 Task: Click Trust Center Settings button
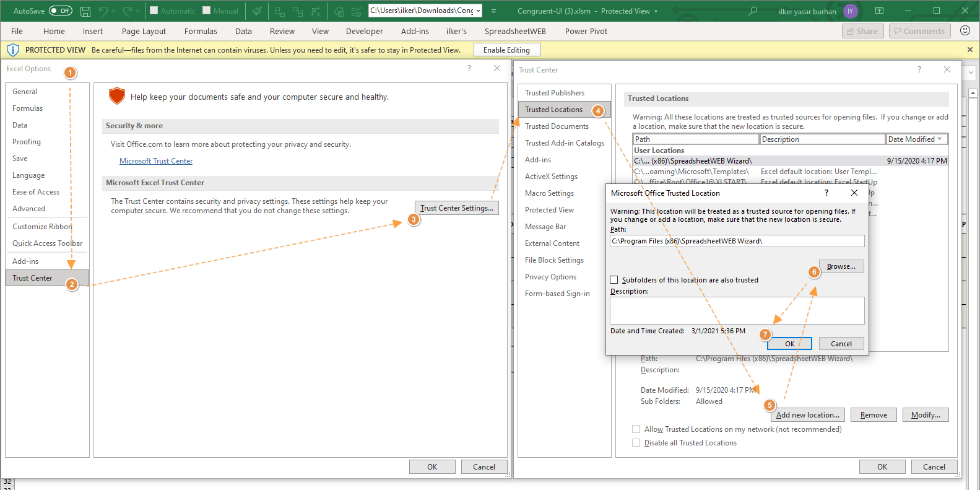click(x=457, y=208)
